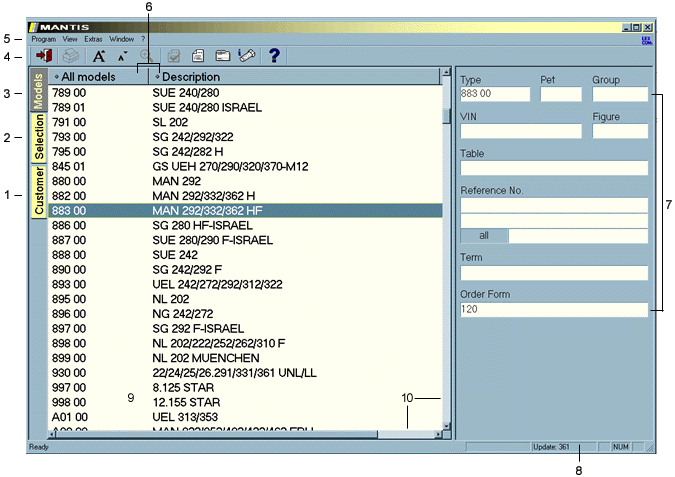
Task: Click the print icon in toolbar
Action: coord(72,57)
